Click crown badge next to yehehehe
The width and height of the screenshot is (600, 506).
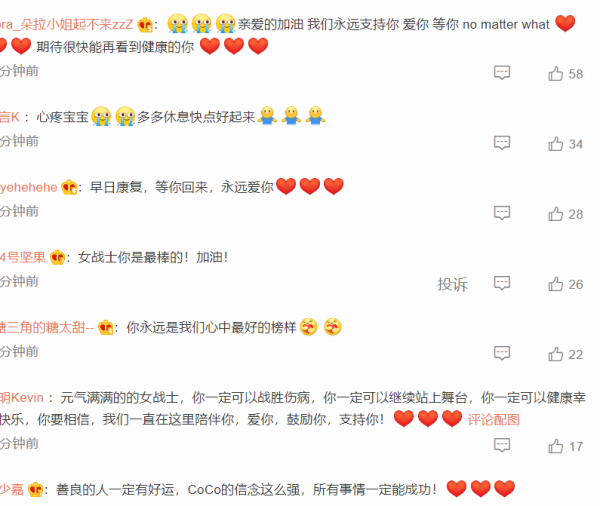69,187
